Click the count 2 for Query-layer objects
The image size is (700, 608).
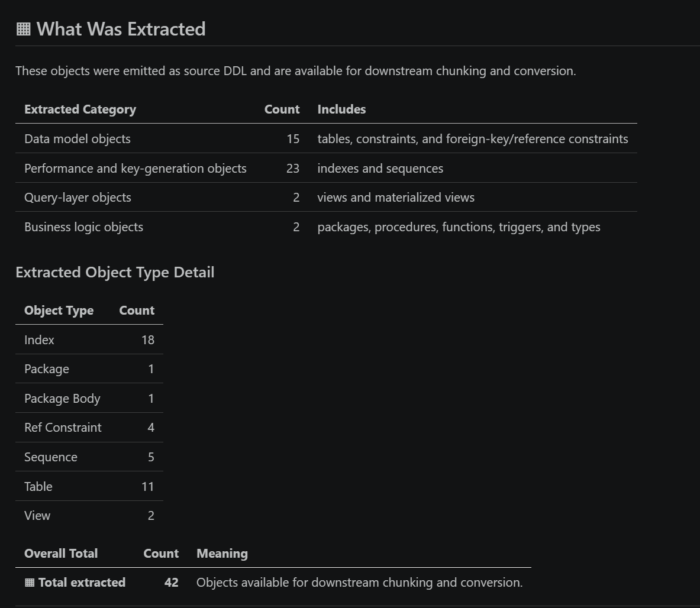coord(296,197)
